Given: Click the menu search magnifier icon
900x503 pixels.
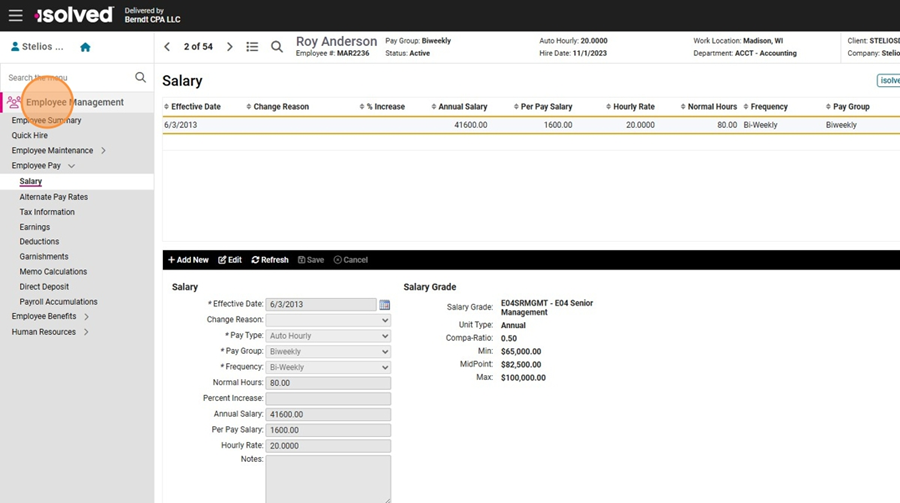Looking at the screenshot, I should coord(141,77).
